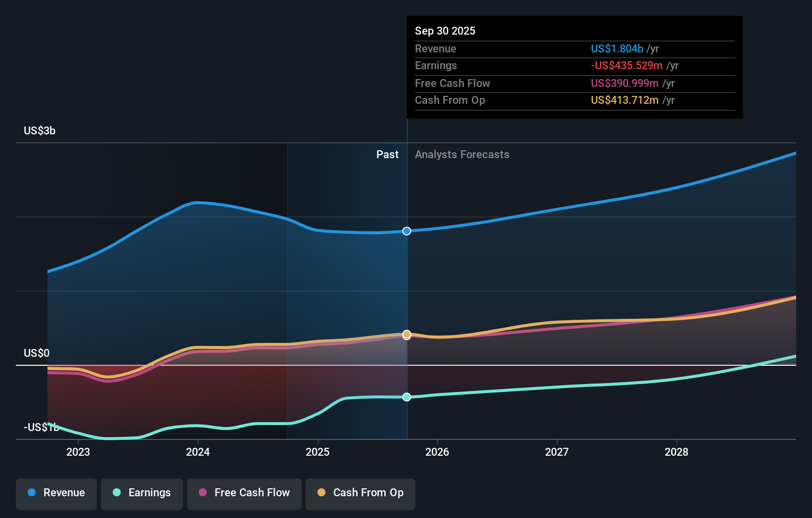Click the Sep 30 2025 tooltip header
812x518 pixels.
click(x=445, y=31)
